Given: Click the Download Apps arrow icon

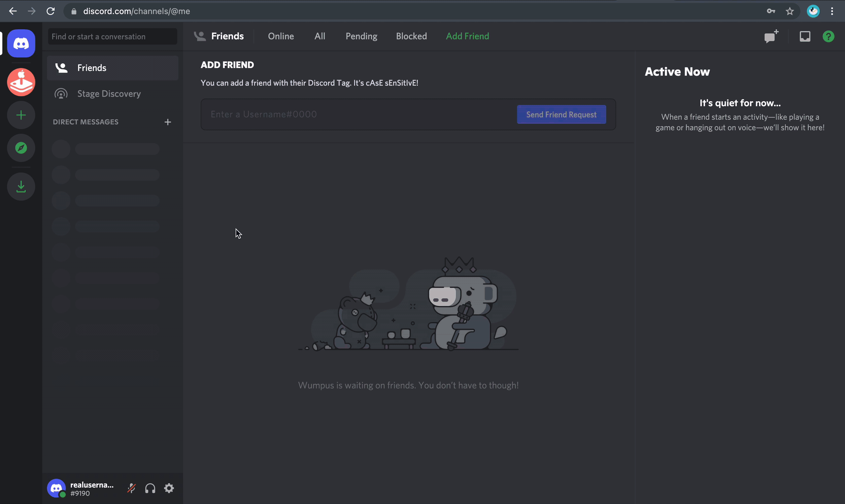Looking at the screenshot, I should (x=21, y=186).
